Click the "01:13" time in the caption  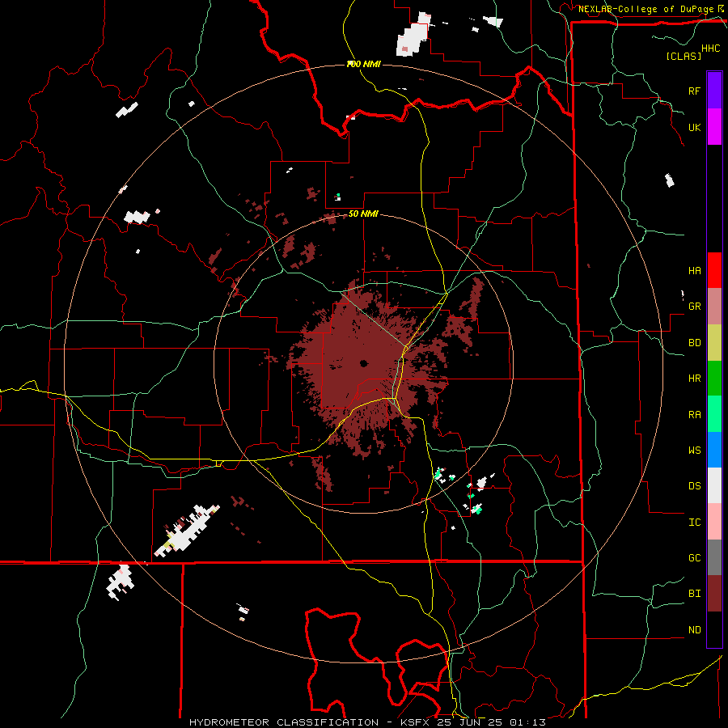click(527, 722)
